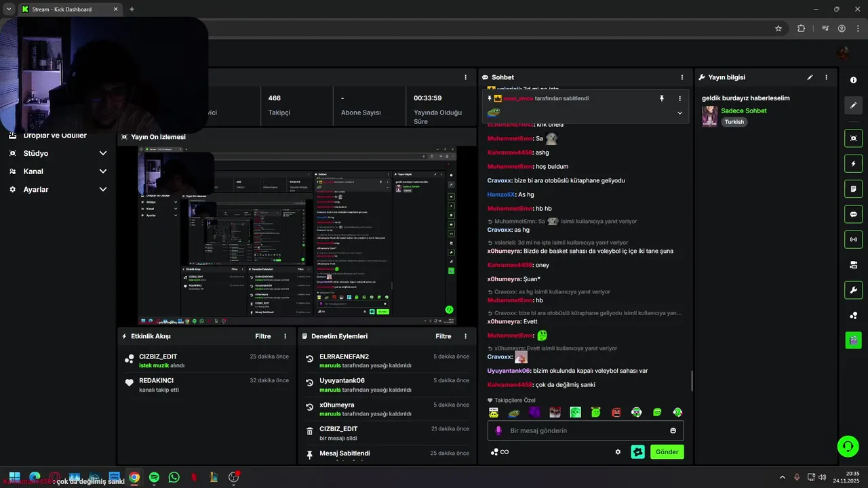This screenshot has width=868, height=488.
Task: Click username HamzoliX in chat
Action: 501,195
